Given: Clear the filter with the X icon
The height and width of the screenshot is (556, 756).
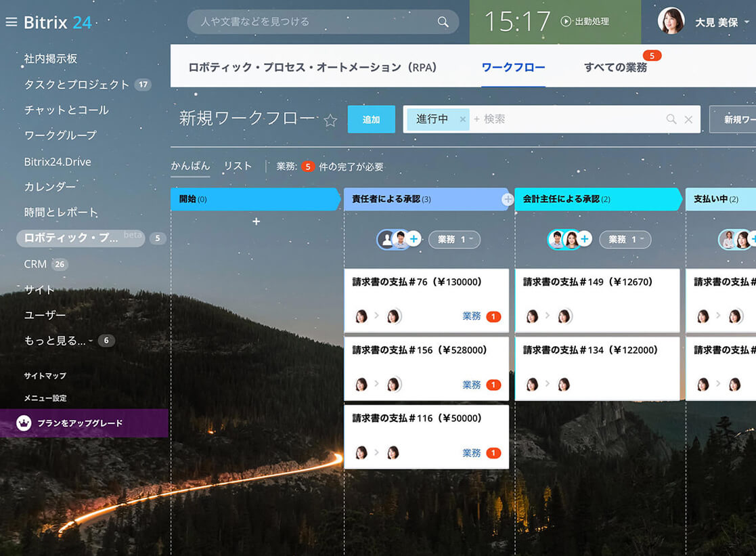Looking at the screenshot, I should (688, 119).
